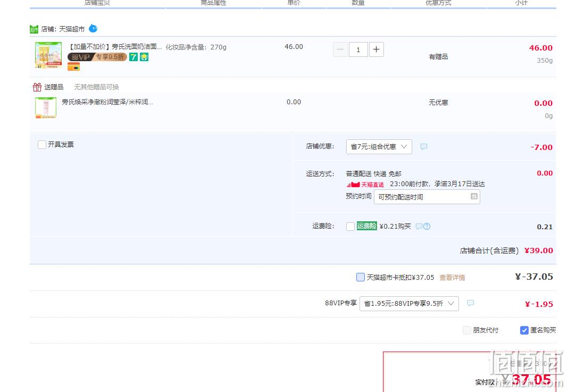The image size is (568, 392).
Task: Click the green 运费险 label badge
Action: pos(366,226)
